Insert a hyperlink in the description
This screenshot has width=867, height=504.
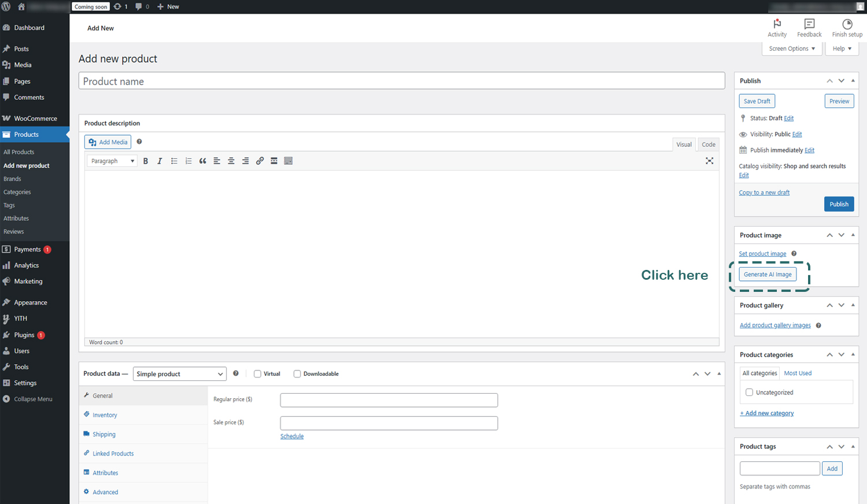(260, 161)
